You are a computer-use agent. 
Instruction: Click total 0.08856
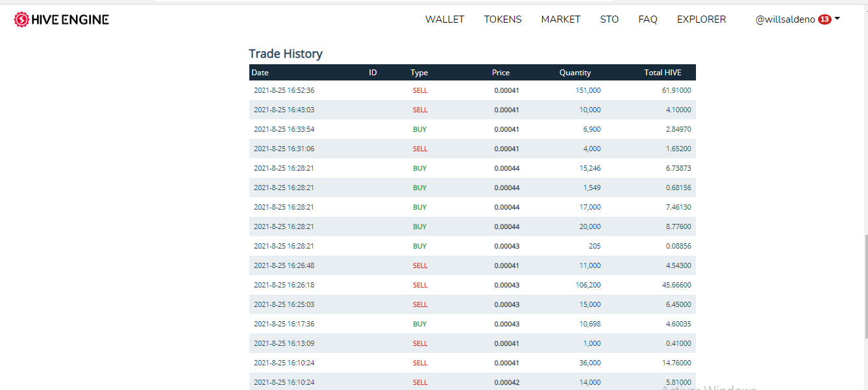[678, 246]
